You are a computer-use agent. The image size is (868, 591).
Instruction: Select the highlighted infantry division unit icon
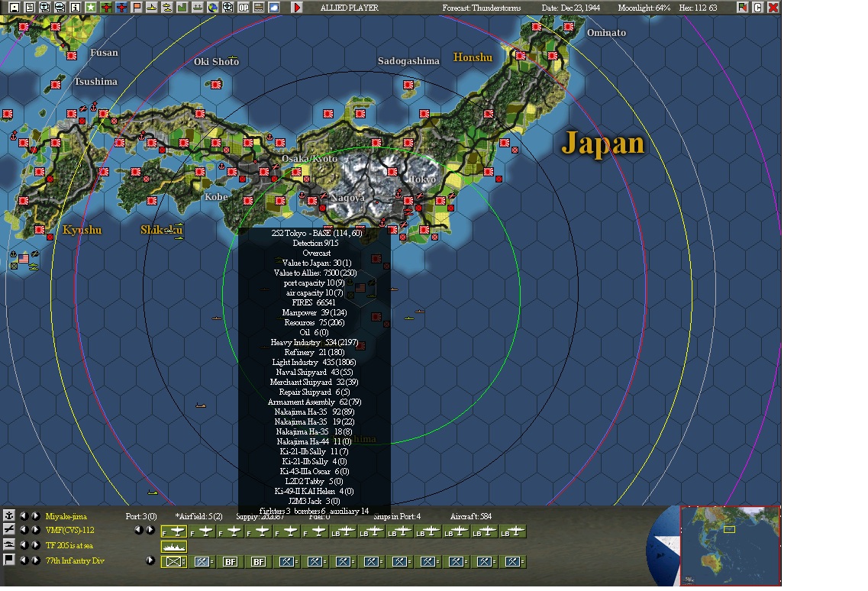point(174,562)
